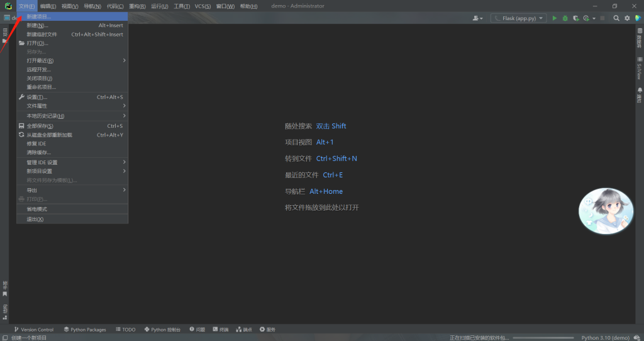Open the Flask (app.py) run configuration dropdown
This screenshot has height=341, width=644.
(x=518, y=18)
